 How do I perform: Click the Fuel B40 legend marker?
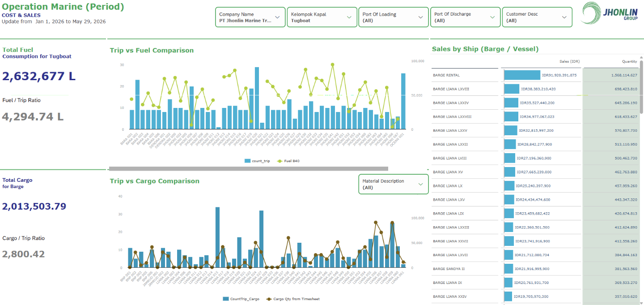coord(280,161)
